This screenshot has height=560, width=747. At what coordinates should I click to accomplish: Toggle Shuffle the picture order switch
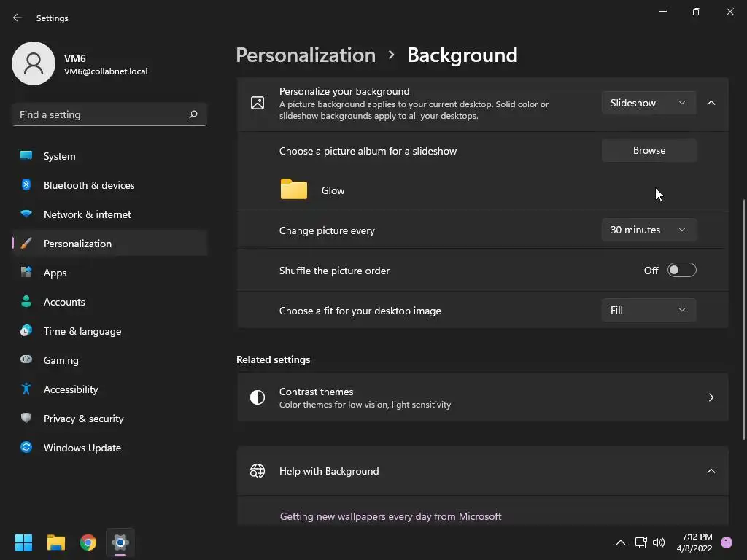pos(681,271)
